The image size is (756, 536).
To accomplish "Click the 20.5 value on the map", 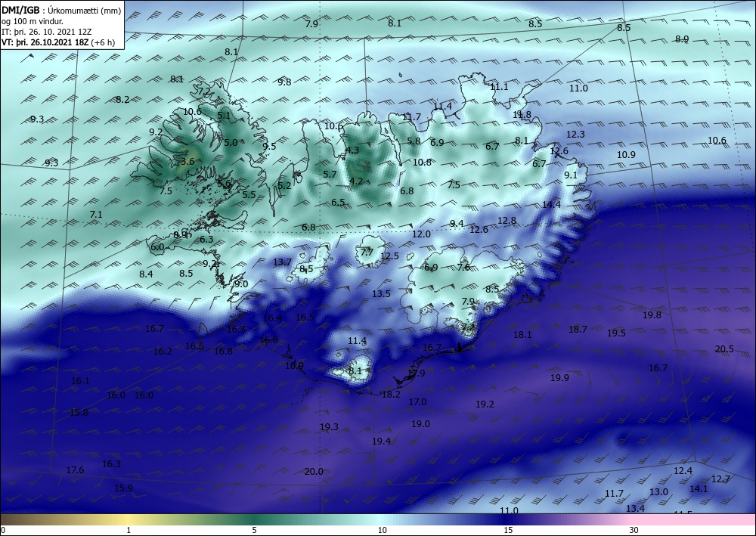I will coord(724,349).
